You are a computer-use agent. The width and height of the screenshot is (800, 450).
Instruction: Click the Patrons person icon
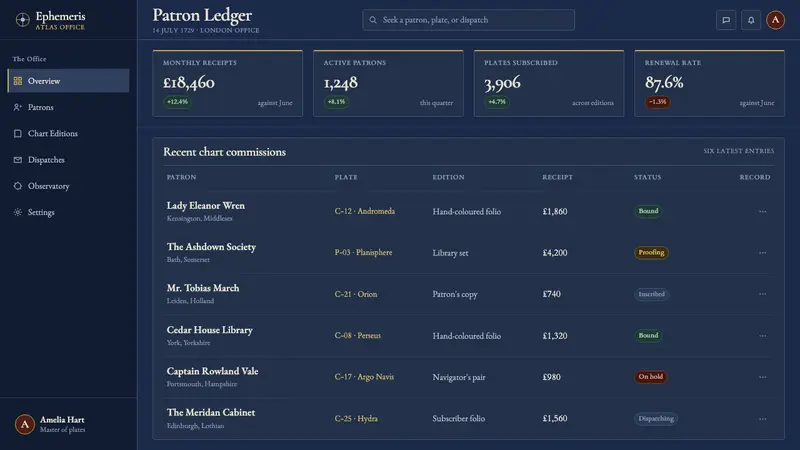coord(18,107)
